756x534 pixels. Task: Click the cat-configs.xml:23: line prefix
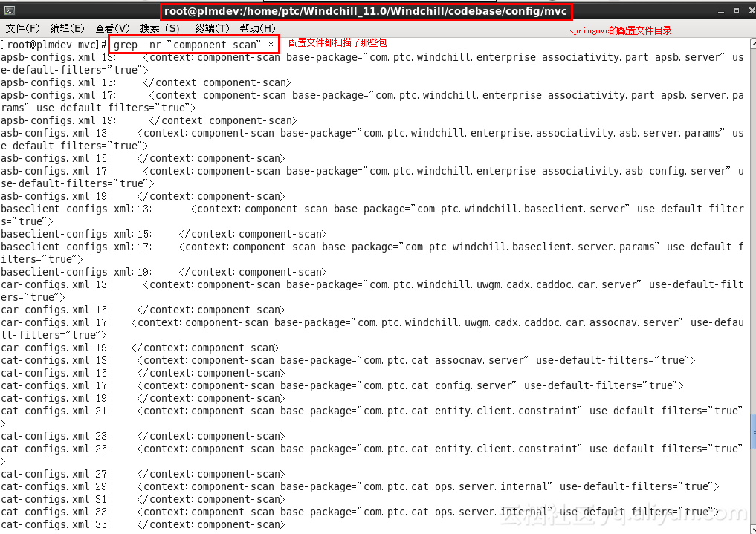56,436
